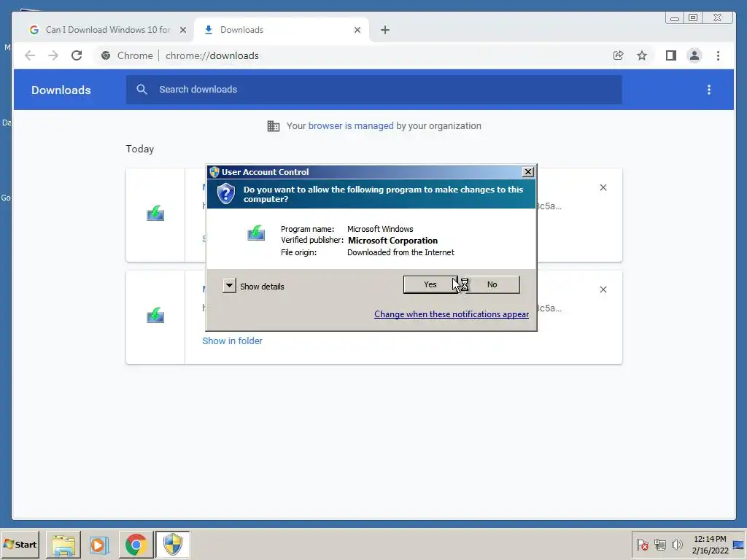The height and width of the screenshot is (560, 747).
Task: Close the Downloads tab
Action: pos(357,30)
